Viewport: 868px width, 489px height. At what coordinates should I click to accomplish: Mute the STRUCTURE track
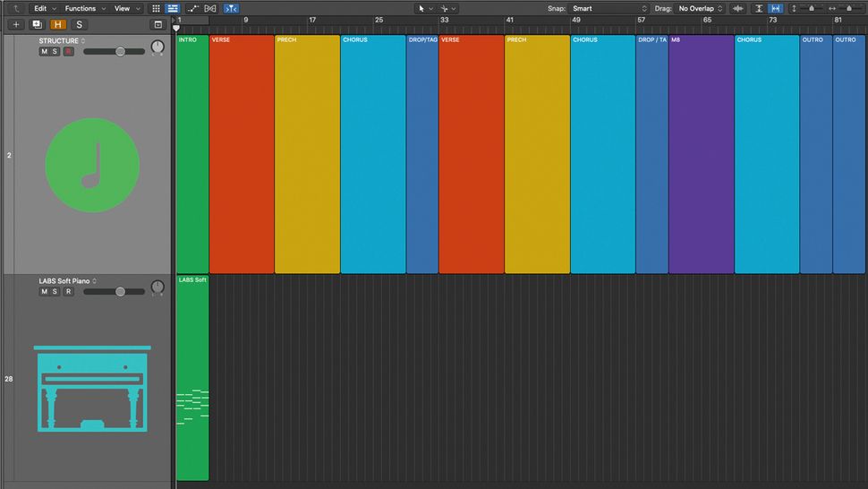tap(44, 52)
